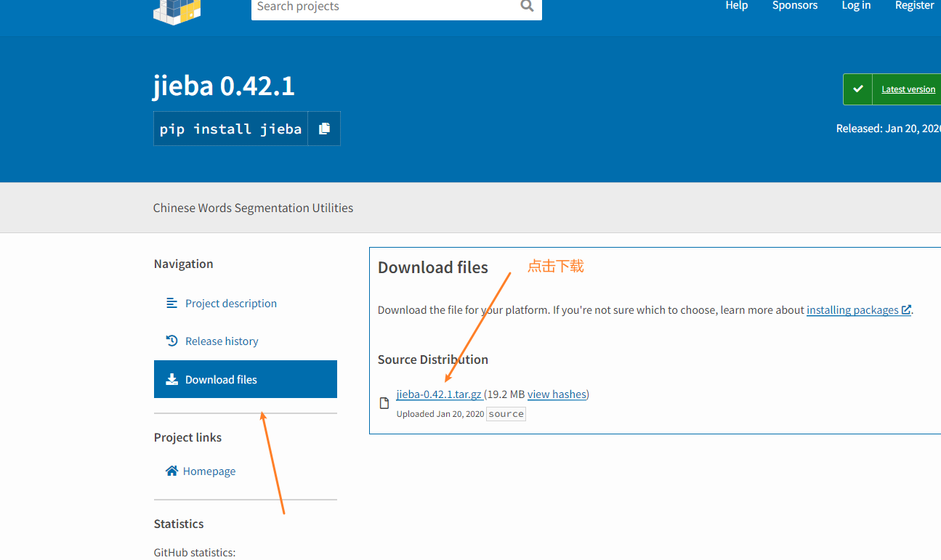Image resolution: width=941 pixels, height=560 pixels.
Task: Click the pip install jieba text
Action: click(x=230, y=129)
